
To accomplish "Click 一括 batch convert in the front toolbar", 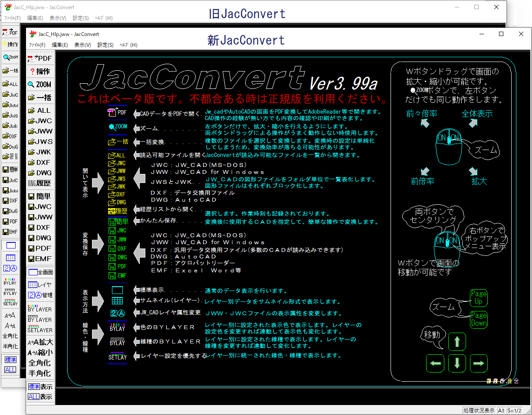I will pyautogui.click(x=39, y=98).
